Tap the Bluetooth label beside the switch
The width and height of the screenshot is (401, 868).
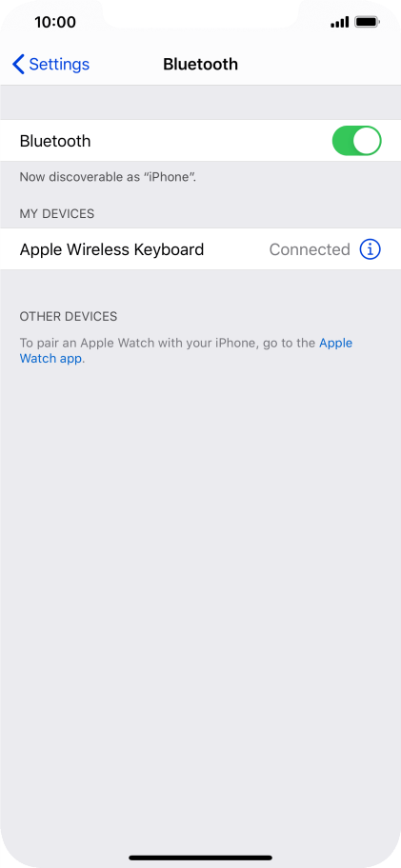(55, 141)
